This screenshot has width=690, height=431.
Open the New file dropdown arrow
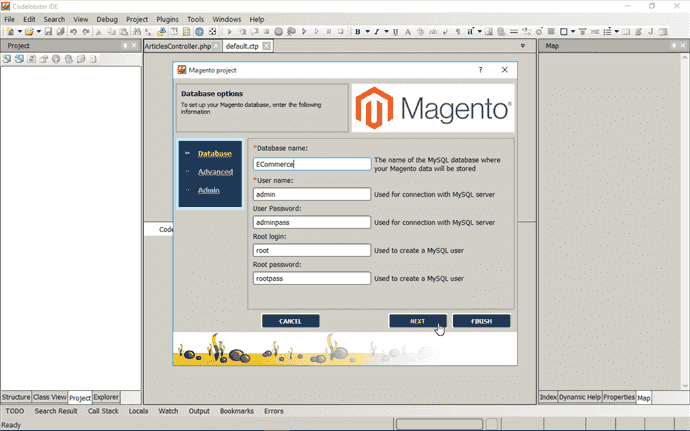[x=19, y=32]
